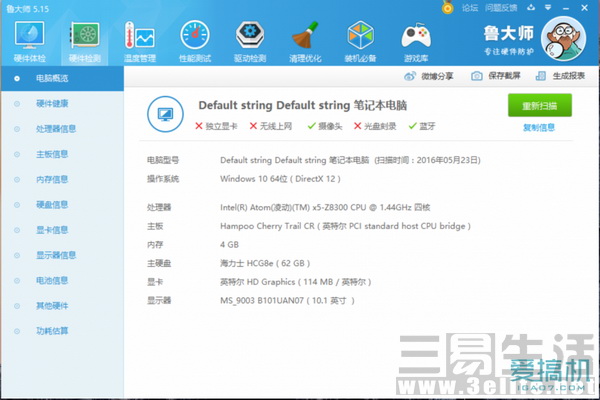Click the Intel Atom x5-Z8300 processor value

pyautogui.click(x=325, y=207)
